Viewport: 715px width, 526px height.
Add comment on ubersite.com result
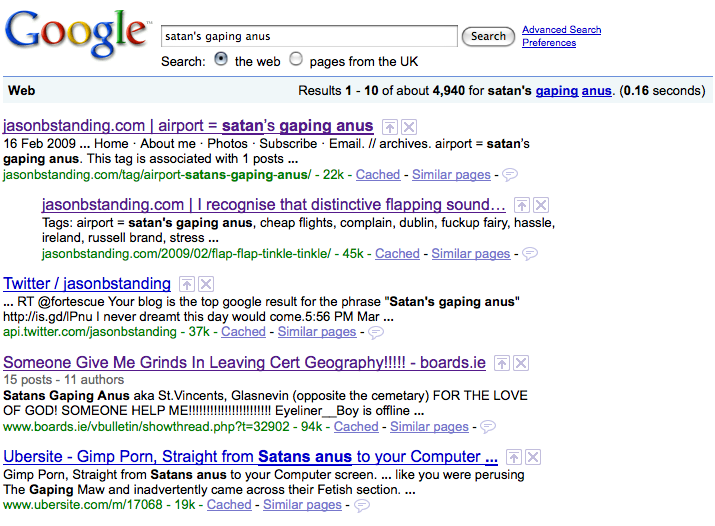pos(362,505)
